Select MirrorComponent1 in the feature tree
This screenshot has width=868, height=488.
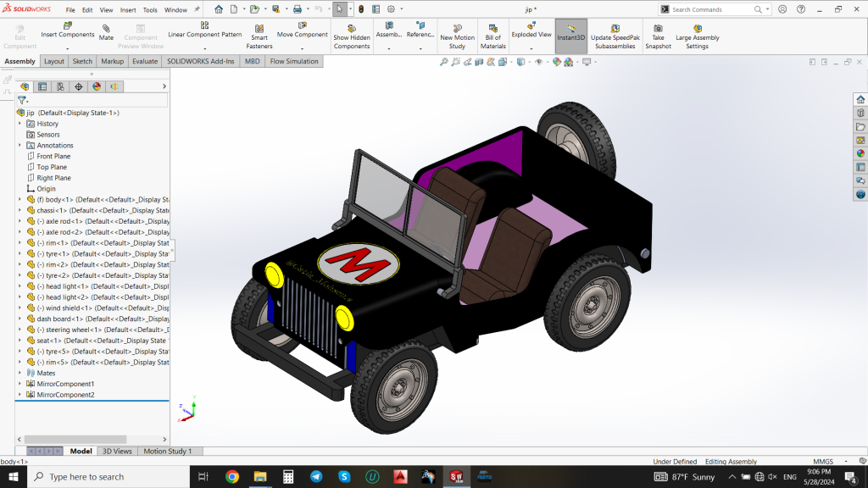[x=65, y=384]
